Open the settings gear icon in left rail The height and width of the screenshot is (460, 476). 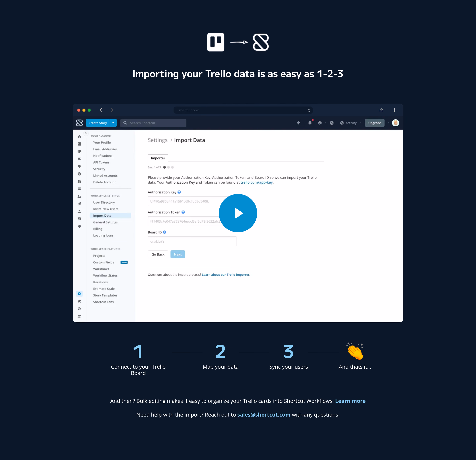[x=79, y=294]
